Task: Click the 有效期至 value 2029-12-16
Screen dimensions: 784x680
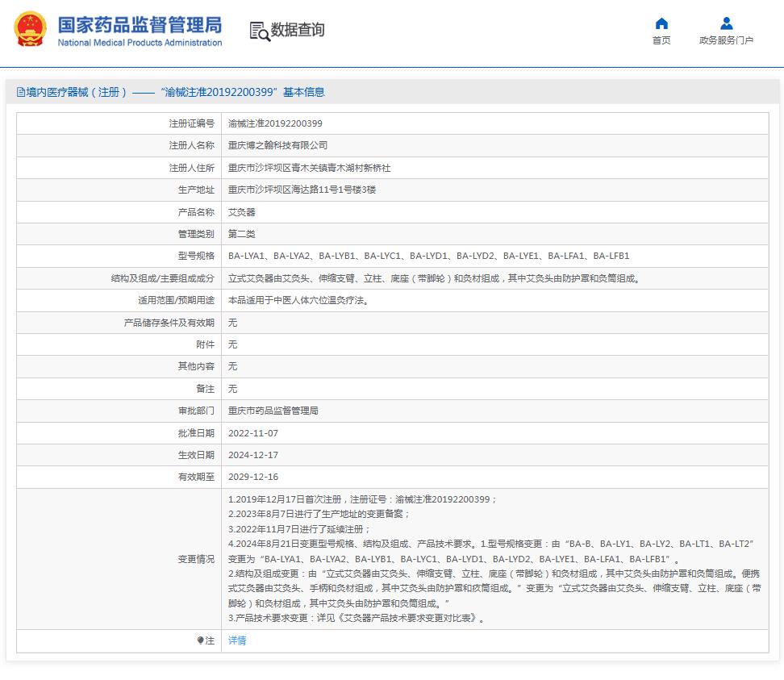Action: (x=253, y=478)
